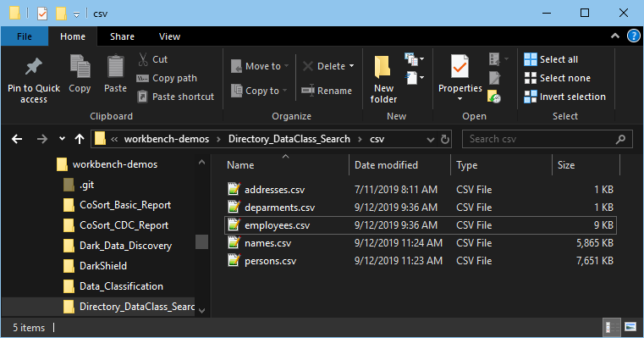Image resolution: width=644 pixels, height=338 pixels.
Task: Click the title bar New folder quick access icon
Action: point(61,14)
